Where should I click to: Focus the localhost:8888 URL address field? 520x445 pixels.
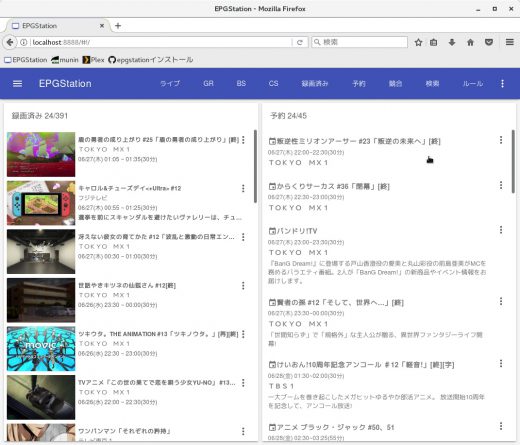tap(160, 42)
